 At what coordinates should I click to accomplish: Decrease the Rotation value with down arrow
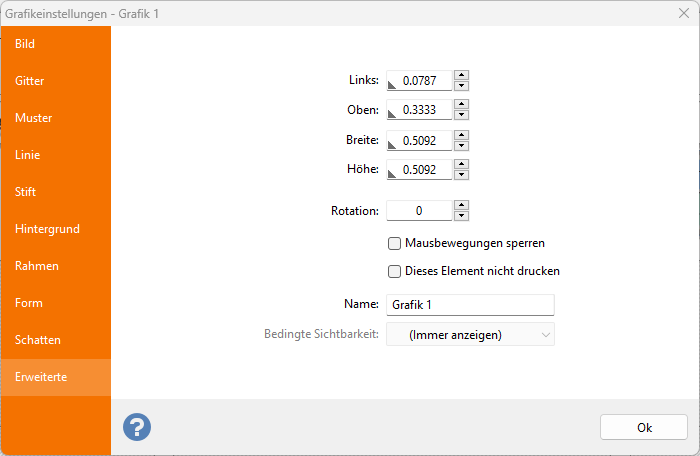[461, 216]
